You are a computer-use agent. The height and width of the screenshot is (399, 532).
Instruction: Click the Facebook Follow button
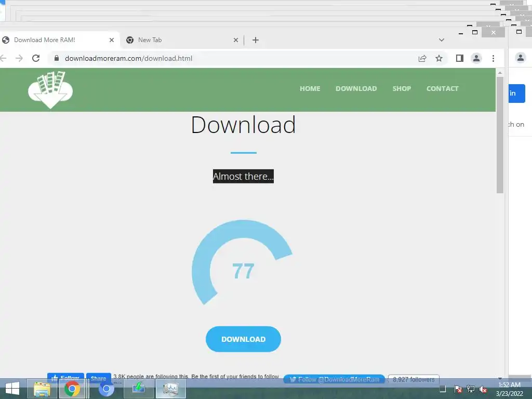click(65, 378)
